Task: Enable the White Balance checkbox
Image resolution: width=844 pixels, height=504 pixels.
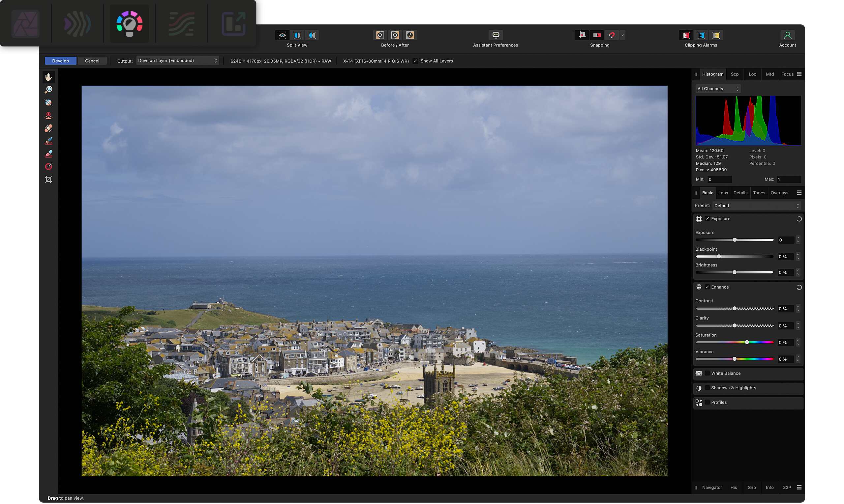Action: tap(708, 373)
